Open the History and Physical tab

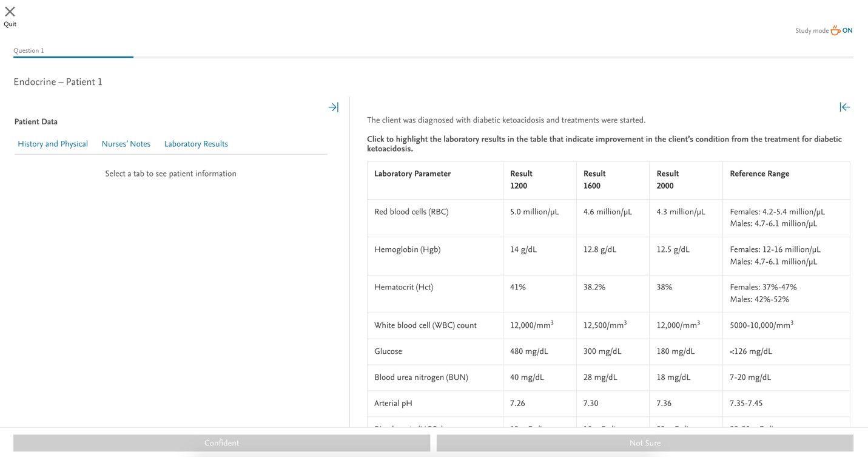pos(52,144)
